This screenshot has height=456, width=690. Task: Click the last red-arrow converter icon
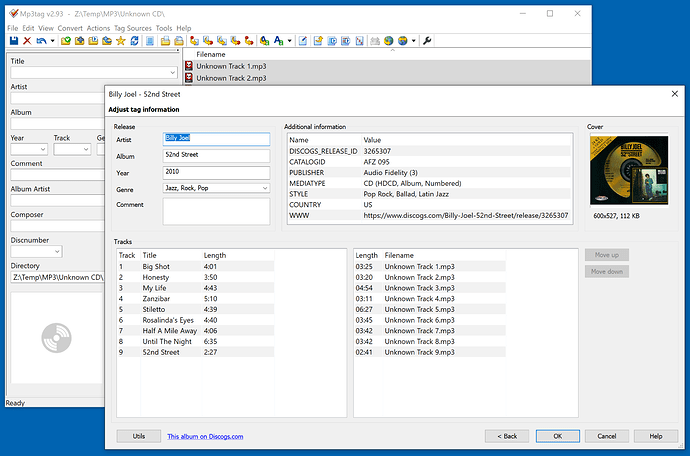(x=249, y=41)
